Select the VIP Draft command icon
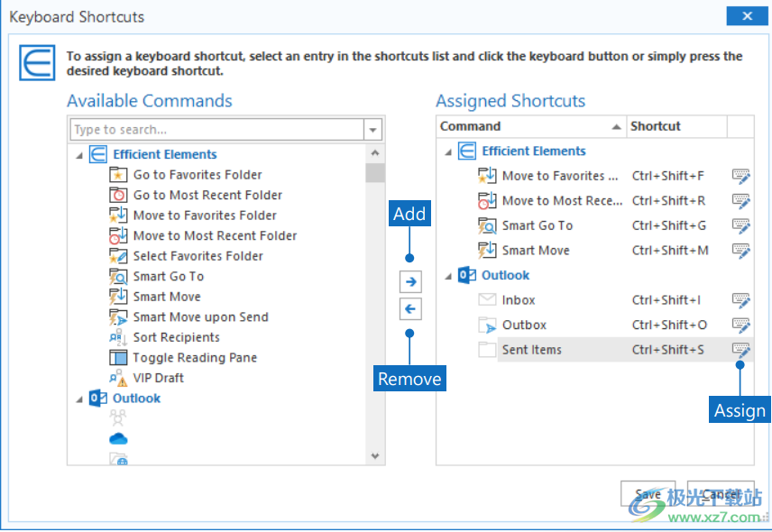The height and width of the screenshot is (532, 772). click(x=118, y=378)
